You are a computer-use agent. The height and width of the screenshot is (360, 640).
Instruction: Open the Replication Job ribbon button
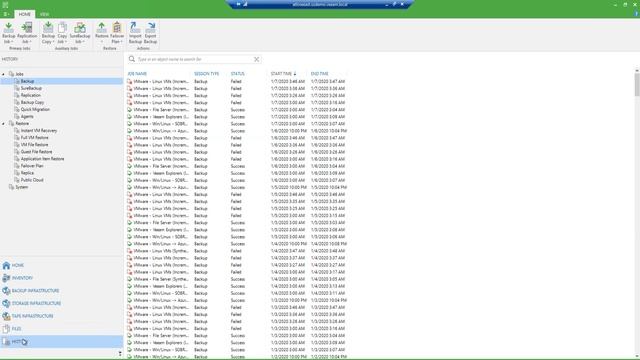click(x=27, y=33)
